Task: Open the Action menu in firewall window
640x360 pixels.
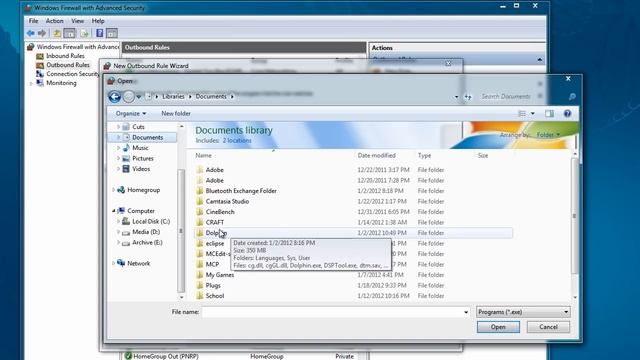Action: coord(54,21)
